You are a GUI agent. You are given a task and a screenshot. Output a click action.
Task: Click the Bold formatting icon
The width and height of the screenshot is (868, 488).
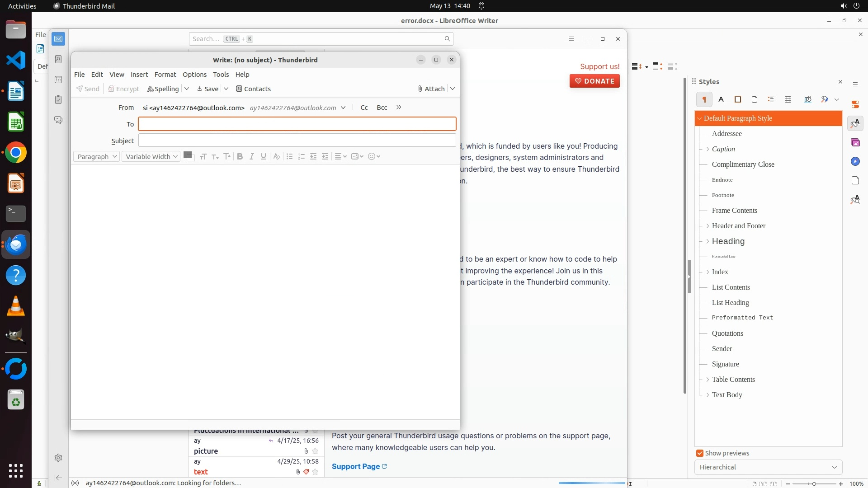pyautogui.click(x=240, y=156)
